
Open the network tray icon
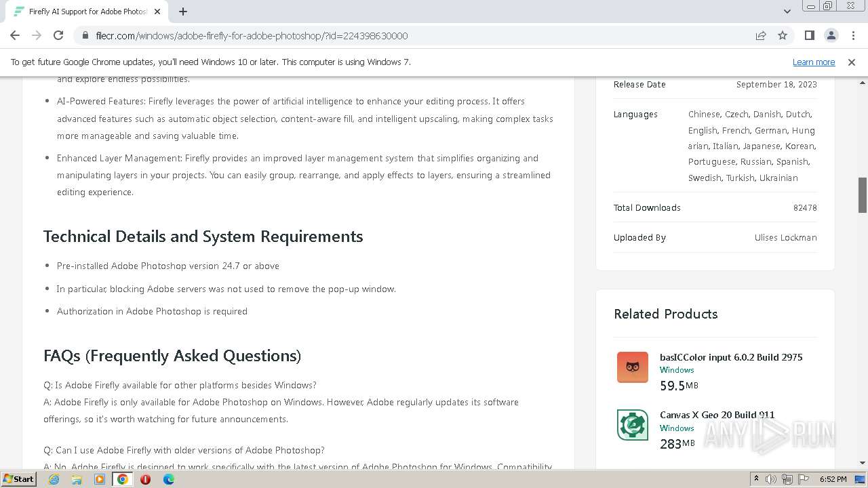(x=788, y=479)
